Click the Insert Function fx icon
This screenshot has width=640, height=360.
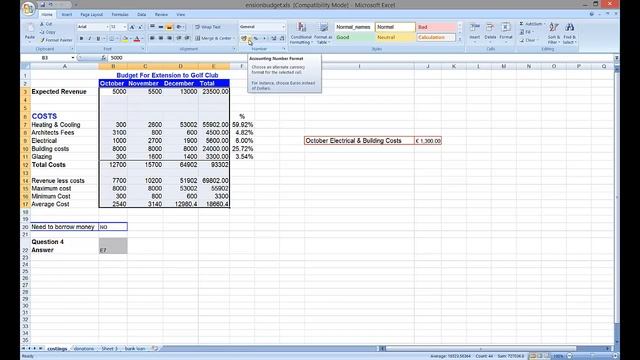tap(104, 58)
